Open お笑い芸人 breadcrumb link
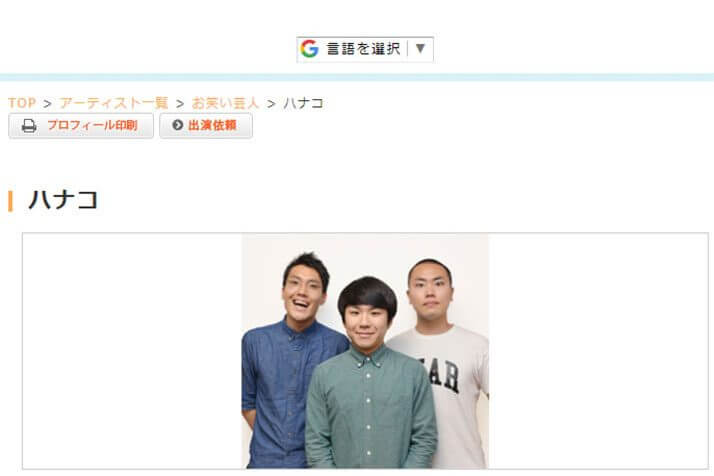Screen dimensions: 714x476 [x=225, y=103]
